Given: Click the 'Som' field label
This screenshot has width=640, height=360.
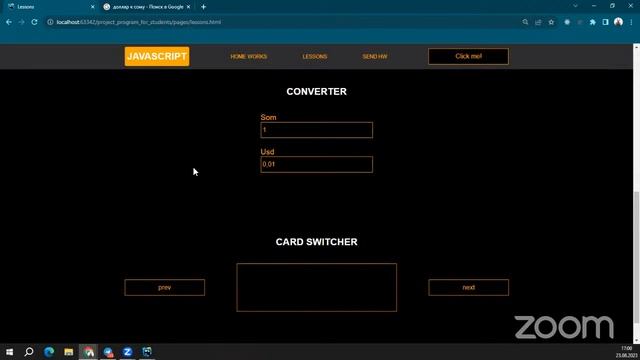Looking at the screenshot, I should coord(268,117).
